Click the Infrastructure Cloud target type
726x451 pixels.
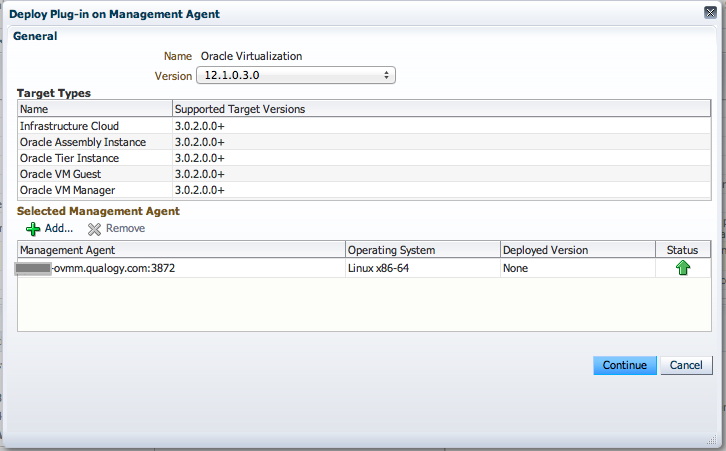tap(69, 126)
